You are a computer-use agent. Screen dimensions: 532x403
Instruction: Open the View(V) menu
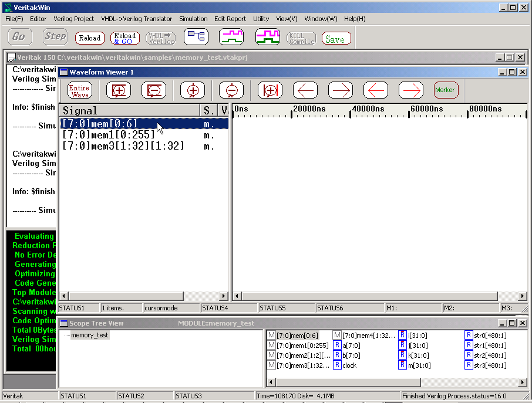287,19
